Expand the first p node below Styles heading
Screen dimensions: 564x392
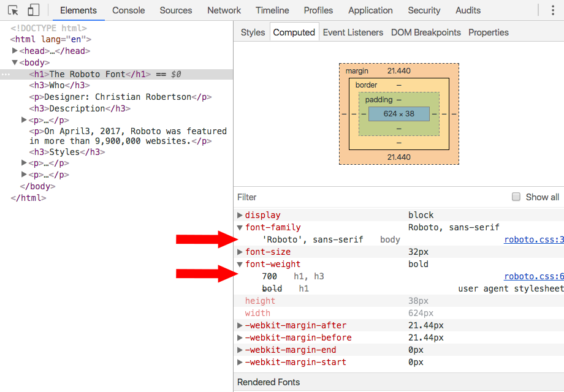[x=24, y=163]
